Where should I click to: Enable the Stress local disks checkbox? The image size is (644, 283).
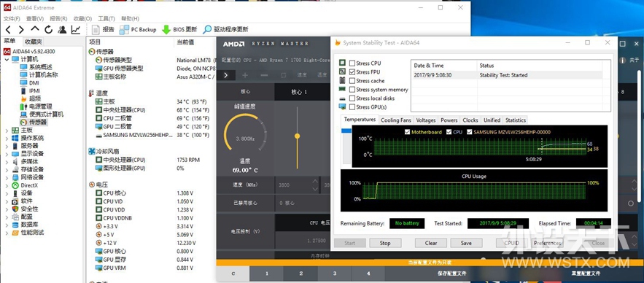coord(352,98)
